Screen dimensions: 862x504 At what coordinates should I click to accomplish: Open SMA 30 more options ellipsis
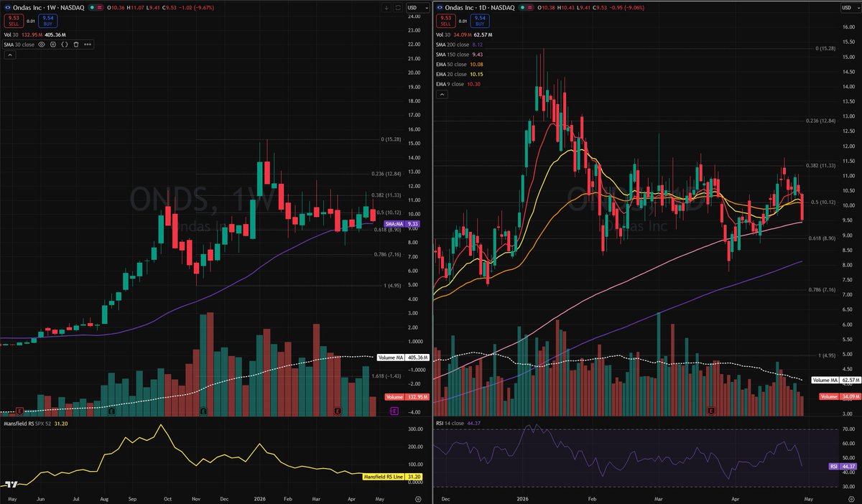click(88, 45)
